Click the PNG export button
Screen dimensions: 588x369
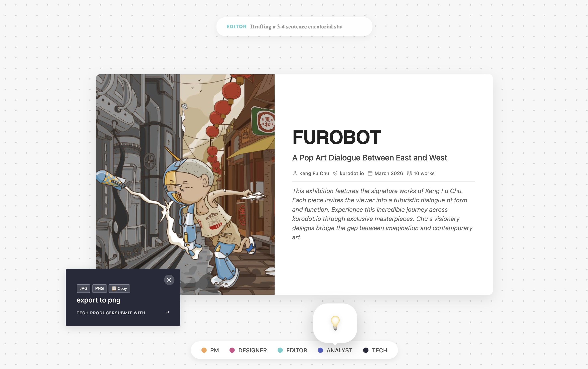99,288
